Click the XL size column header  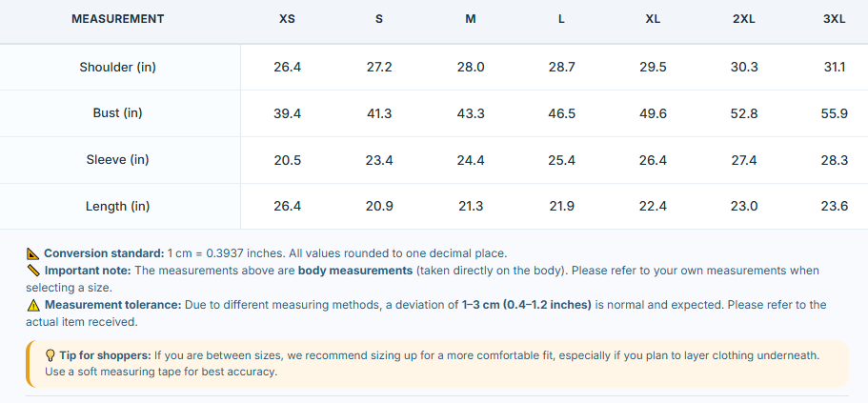click(653, 19)
